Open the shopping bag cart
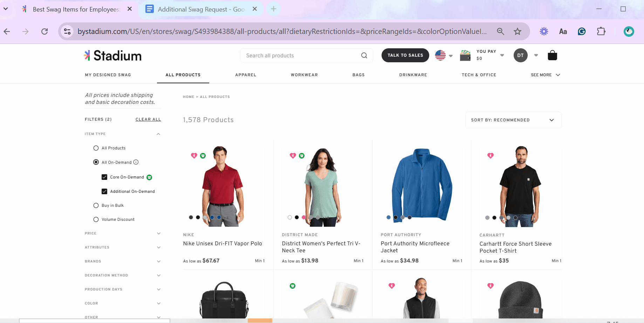644x323 pixels. point(552,55)
